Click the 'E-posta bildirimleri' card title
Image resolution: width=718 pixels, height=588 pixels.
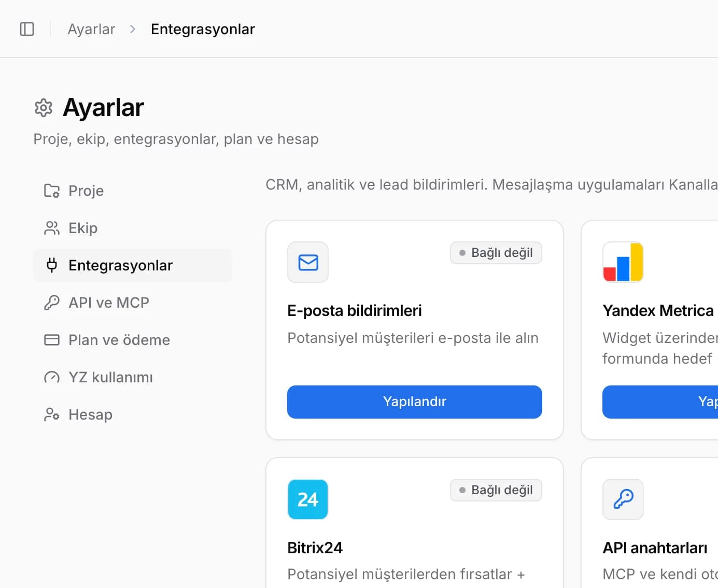pyautogui.click(x=355, y=310)
